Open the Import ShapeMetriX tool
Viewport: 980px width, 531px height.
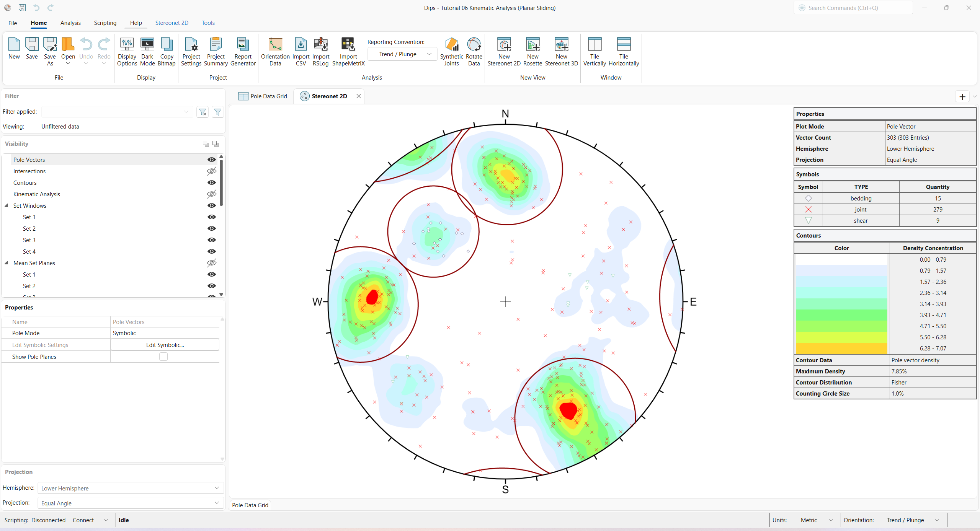pos(348,51)
